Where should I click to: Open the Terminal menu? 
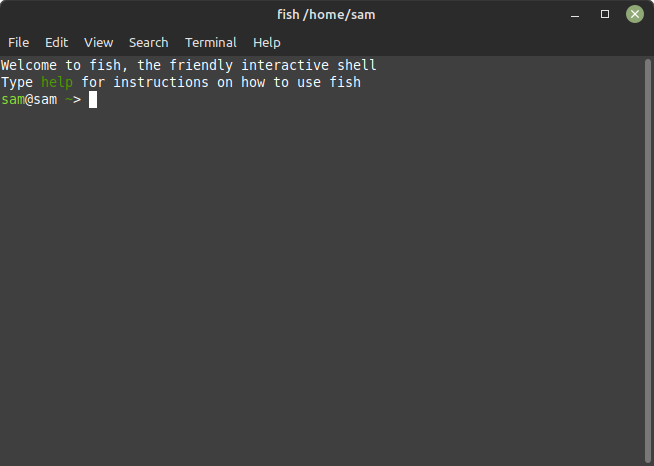[211, 43]
